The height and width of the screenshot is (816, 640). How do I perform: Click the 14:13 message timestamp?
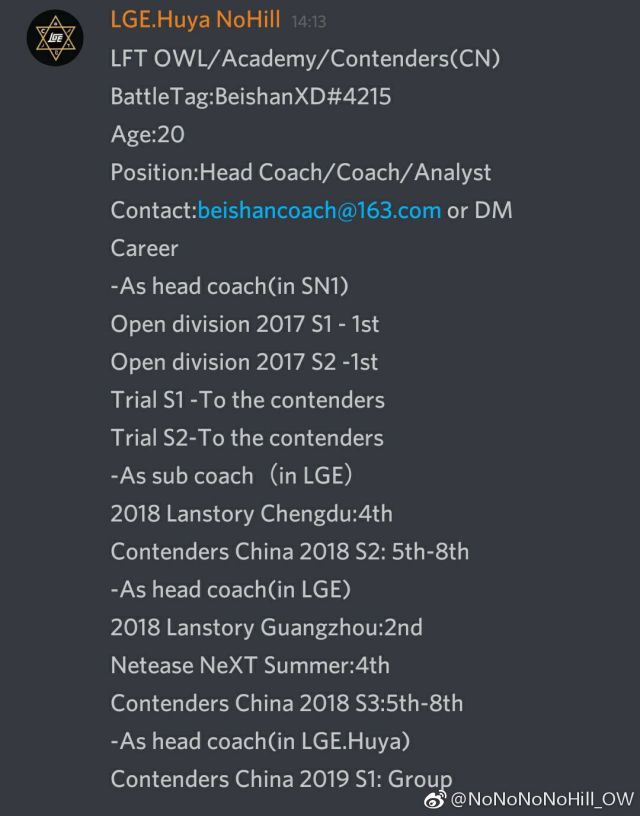pos(309,22)
